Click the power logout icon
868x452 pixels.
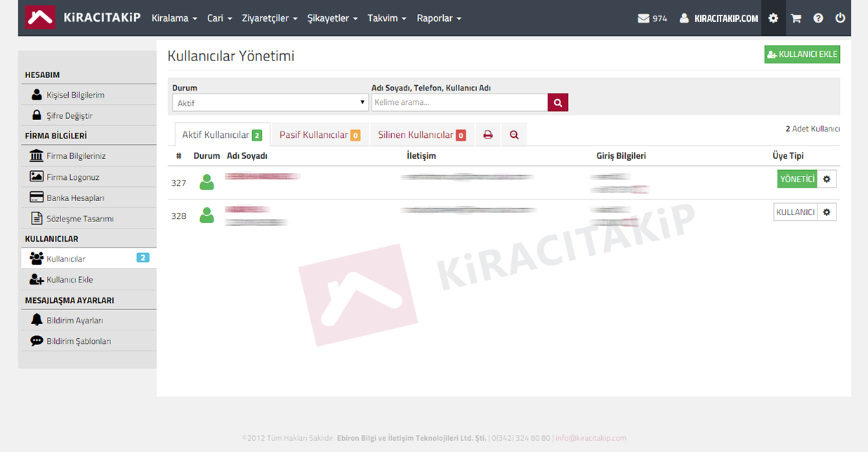[840, 18]
